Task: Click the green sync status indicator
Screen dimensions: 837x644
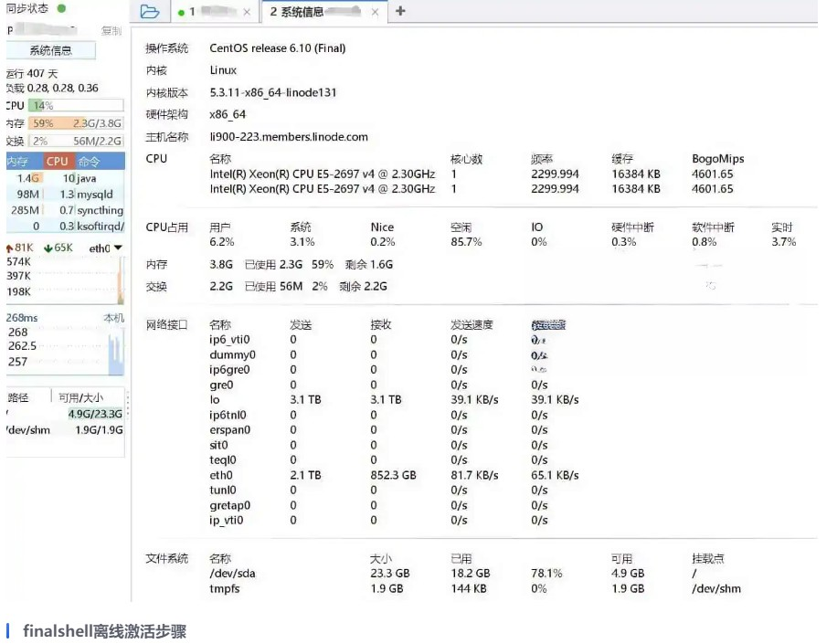Action: click(x=61, y=8)
